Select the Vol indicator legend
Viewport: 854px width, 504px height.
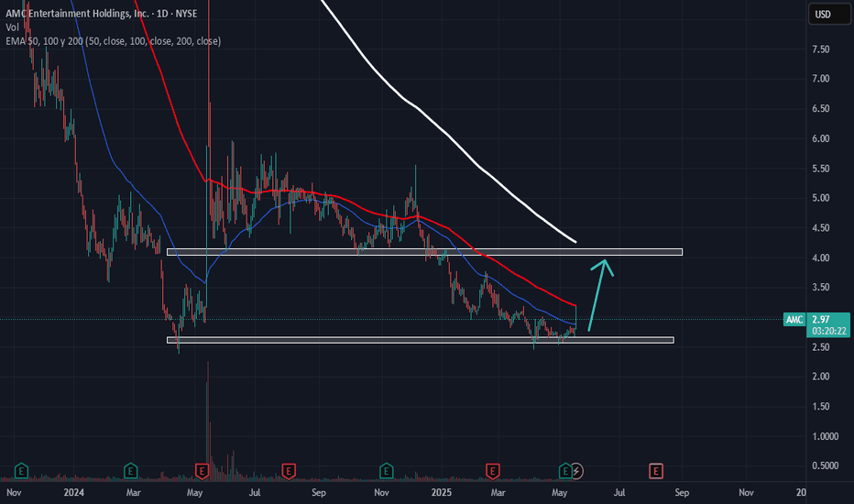click(x=12, y=27)
